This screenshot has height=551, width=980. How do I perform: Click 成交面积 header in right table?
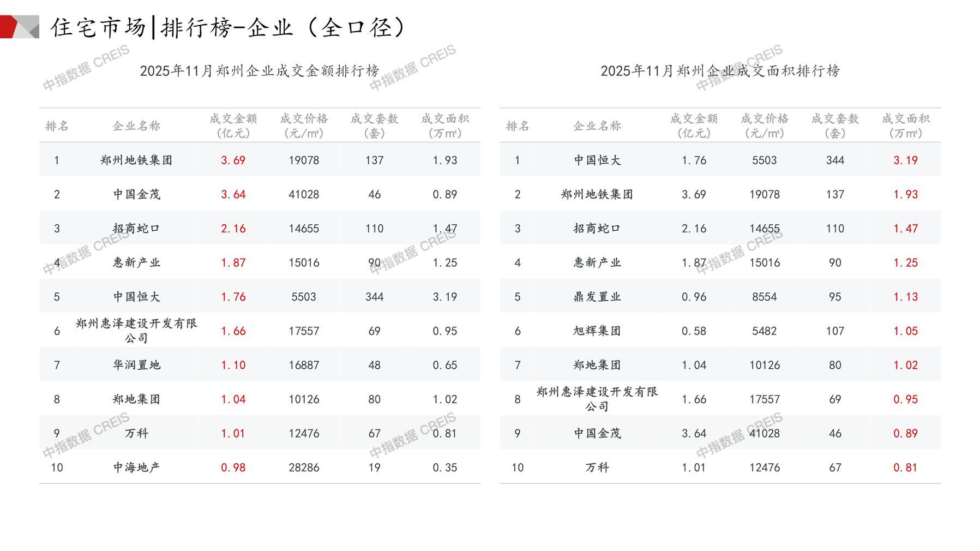pyautogui.click(x=905, y=126)
